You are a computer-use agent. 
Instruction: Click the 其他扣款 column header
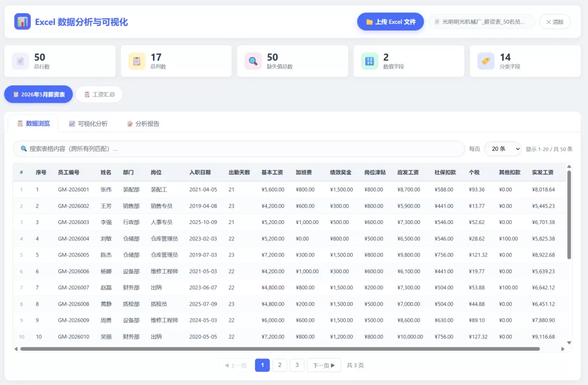pyautogui.click(x=510, y=172)
